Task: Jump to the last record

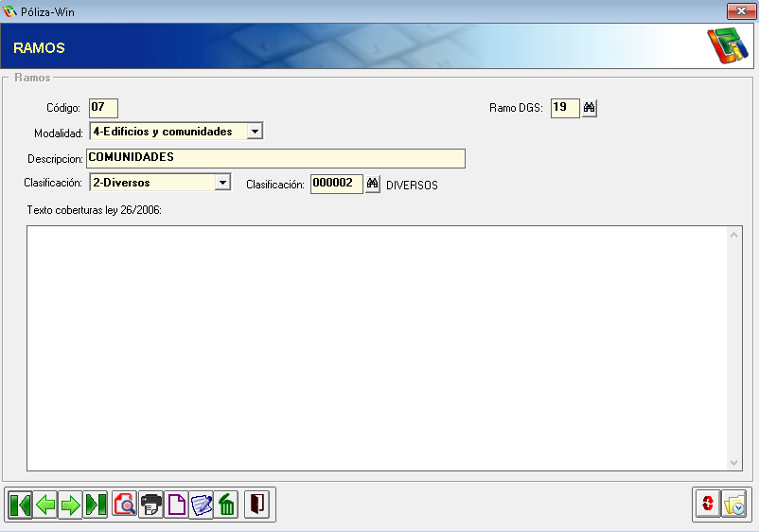Action: [x=96, y=505]
